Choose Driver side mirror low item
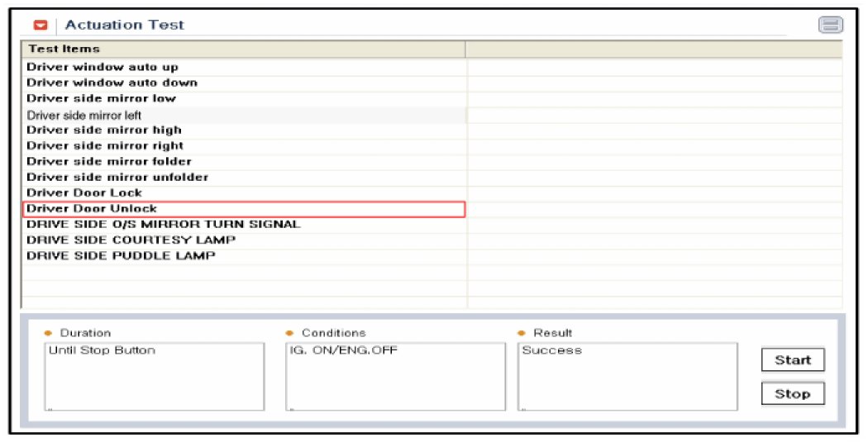This screenshot has height=442, width=868. (101, 98)
